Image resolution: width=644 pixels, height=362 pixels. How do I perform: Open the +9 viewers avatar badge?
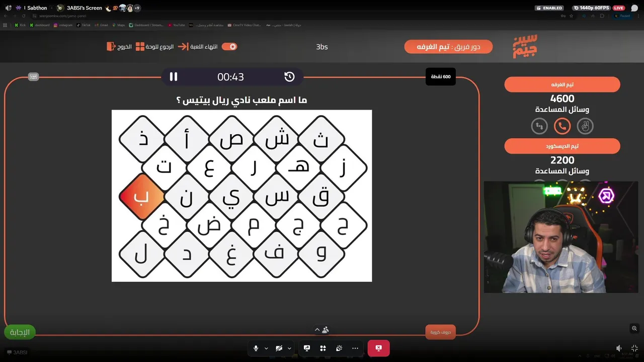coord(137,8)
